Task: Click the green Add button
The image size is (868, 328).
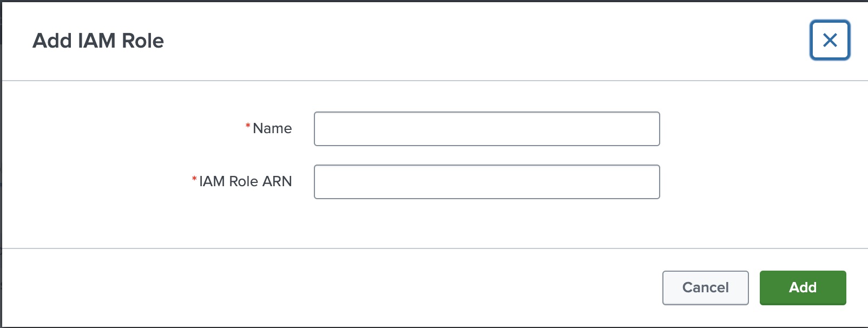Action: [803, 287]
